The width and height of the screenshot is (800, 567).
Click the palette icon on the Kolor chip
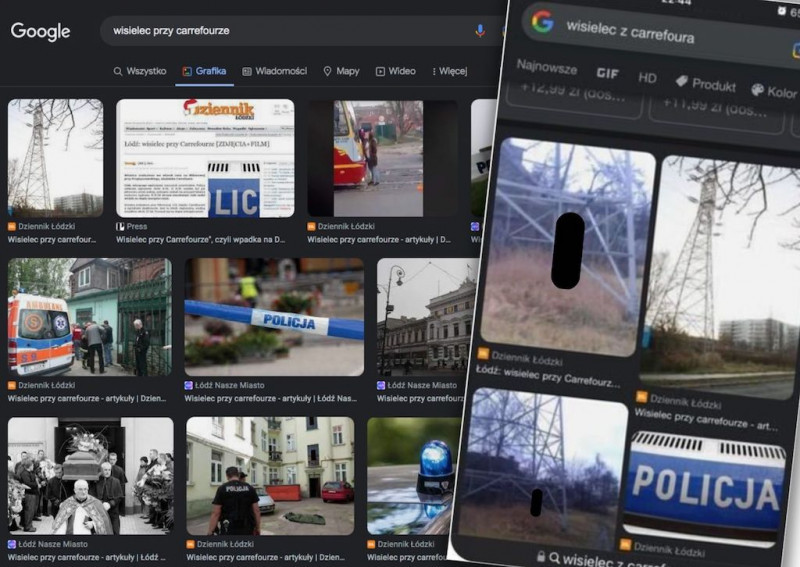[x=757, y=90]
